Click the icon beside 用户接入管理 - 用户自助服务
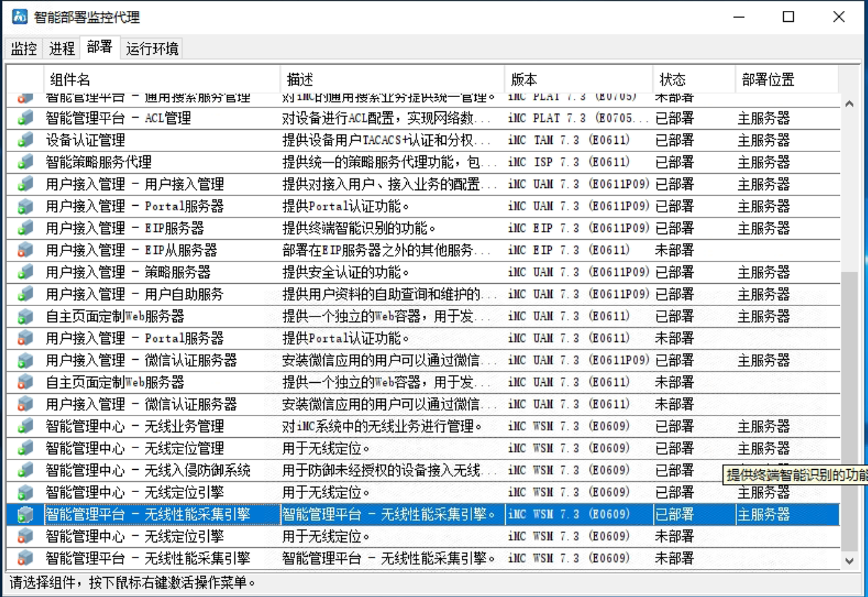This screenshot has width=868, height=597. (26, 294)
